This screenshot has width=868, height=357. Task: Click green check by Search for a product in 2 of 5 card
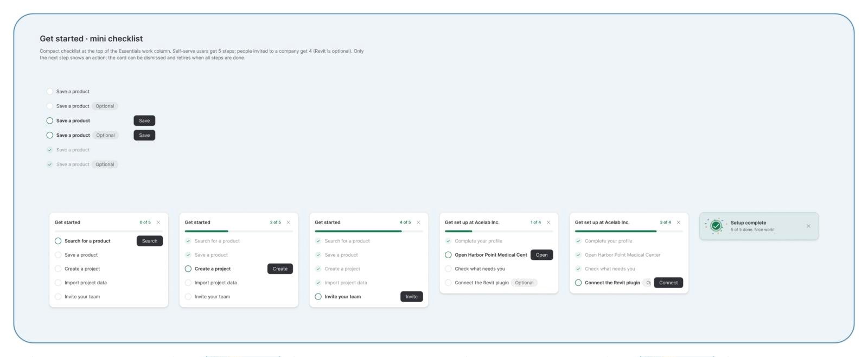188,241
